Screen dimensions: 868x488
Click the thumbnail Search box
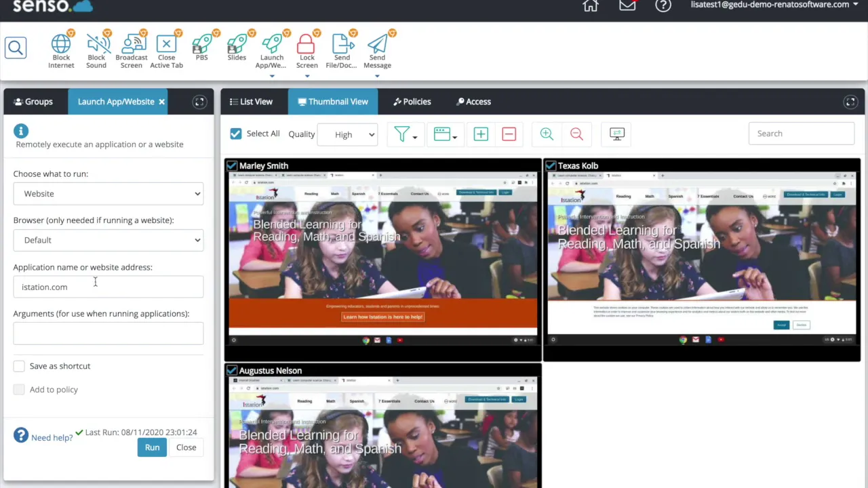coord(802,134)
